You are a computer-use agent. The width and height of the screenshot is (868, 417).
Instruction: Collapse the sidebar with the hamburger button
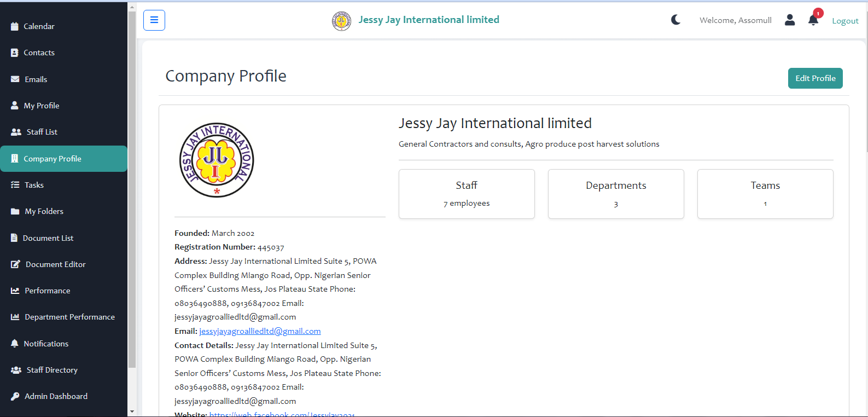[x=154, y=20]
